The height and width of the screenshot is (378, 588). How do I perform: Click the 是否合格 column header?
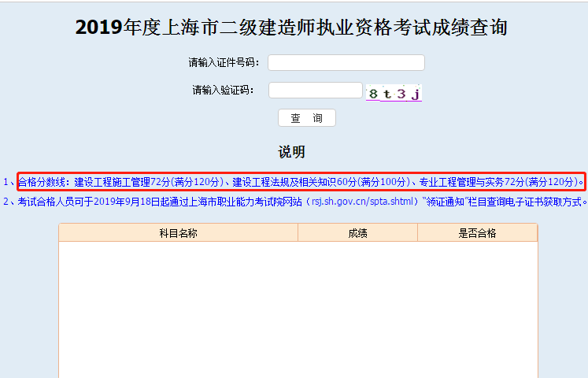477,233
